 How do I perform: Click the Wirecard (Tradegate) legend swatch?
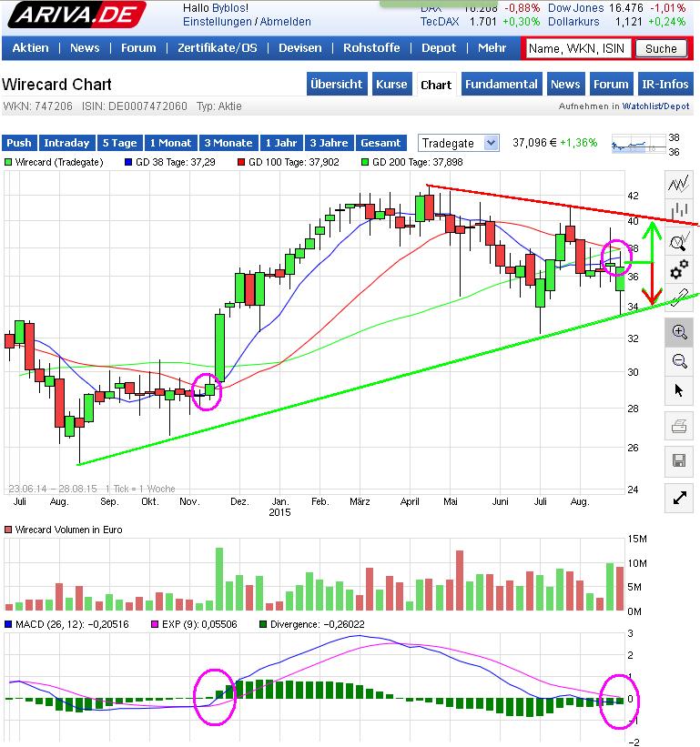click(8, 162)
